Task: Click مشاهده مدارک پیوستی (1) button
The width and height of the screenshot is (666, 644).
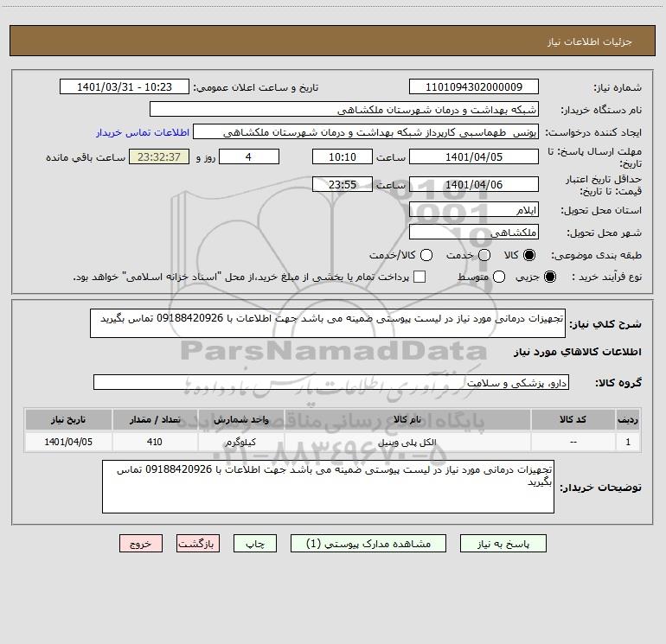Action: click(x=368, y=544)
